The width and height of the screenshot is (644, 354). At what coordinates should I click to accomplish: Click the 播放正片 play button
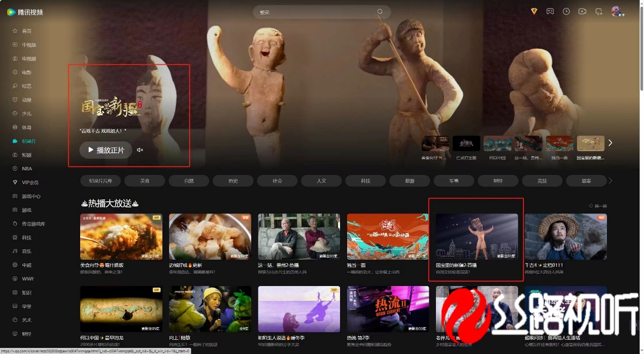click(106, 150)
